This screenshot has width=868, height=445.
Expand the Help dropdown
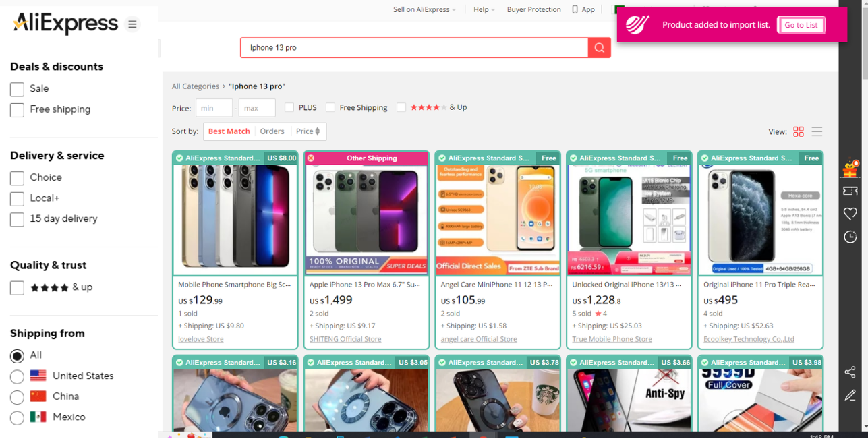[484, 9]
